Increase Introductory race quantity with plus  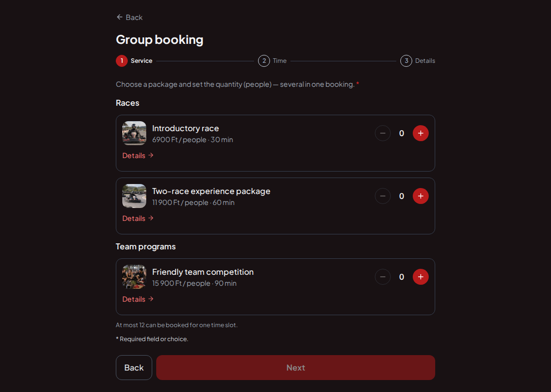pyautogui.click(x=420, y=133)
